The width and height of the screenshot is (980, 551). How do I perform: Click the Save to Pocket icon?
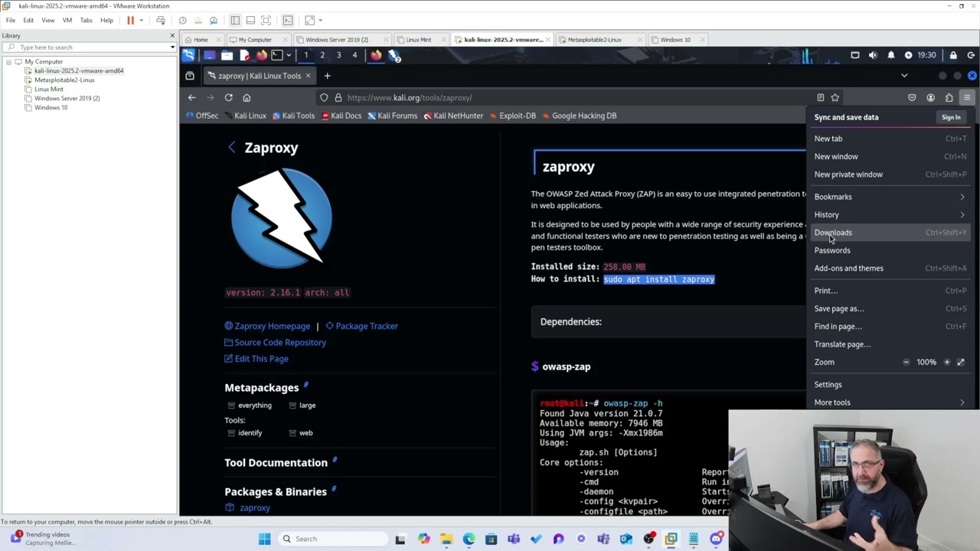(912, 97)
